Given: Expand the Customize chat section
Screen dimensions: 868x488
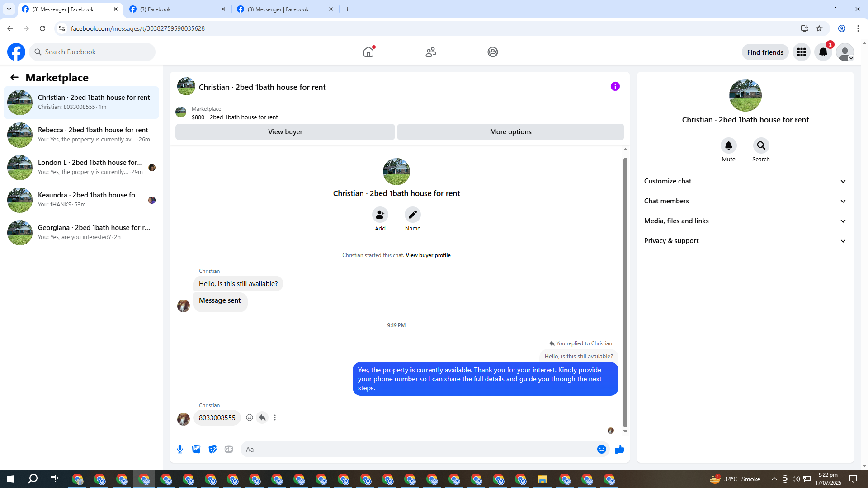Looking at the screenshot, I should point(745,181).
